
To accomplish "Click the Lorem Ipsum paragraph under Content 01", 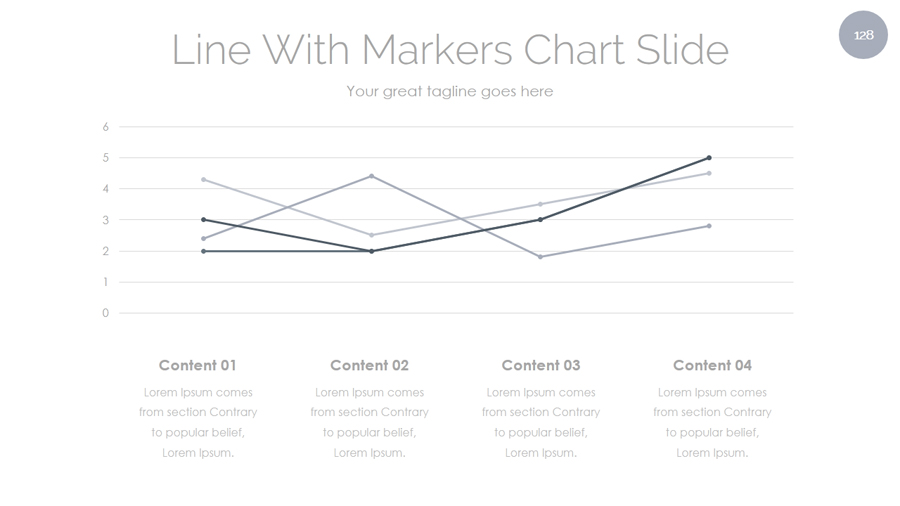I will tap(198, 422).
